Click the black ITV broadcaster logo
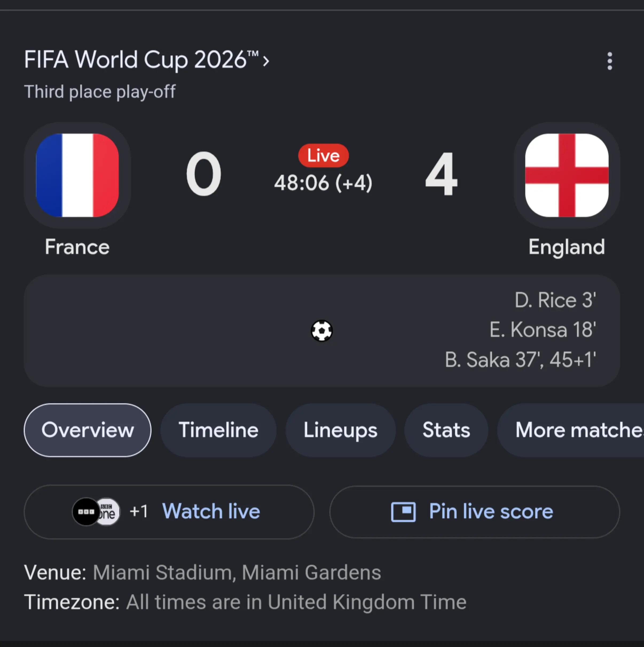Viewport: 644px width, 647px height. tap(86, 512)
